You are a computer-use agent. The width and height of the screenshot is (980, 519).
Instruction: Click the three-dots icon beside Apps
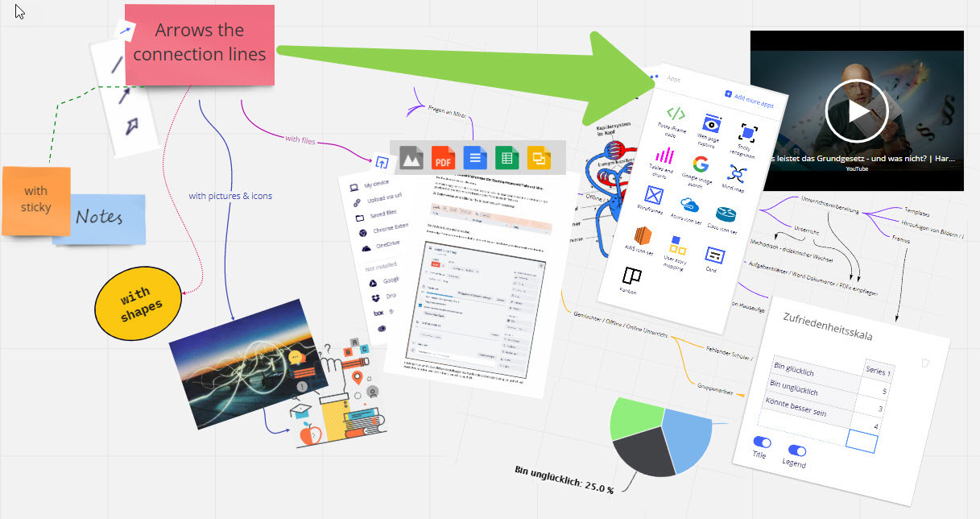(654, 77)
